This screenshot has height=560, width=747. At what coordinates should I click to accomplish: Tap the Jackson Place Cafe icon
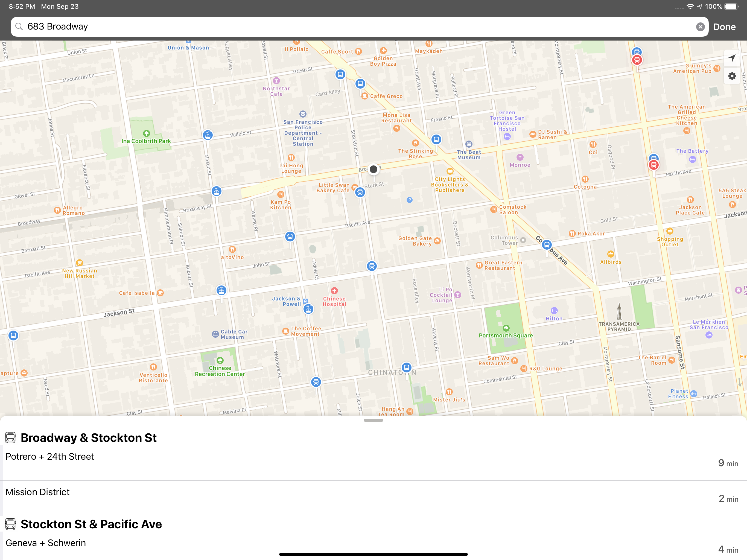[690, 200]
